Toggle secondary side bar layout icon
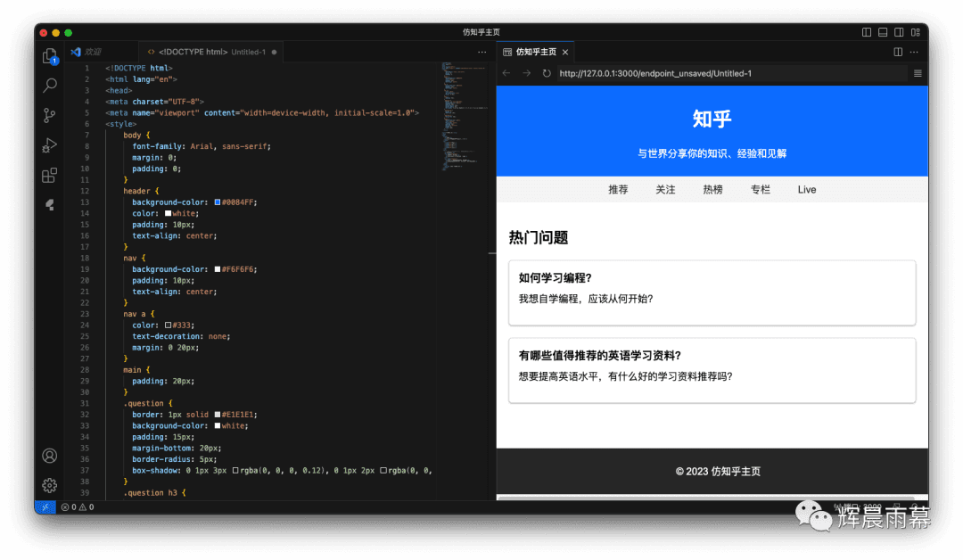 coord(899,32)
